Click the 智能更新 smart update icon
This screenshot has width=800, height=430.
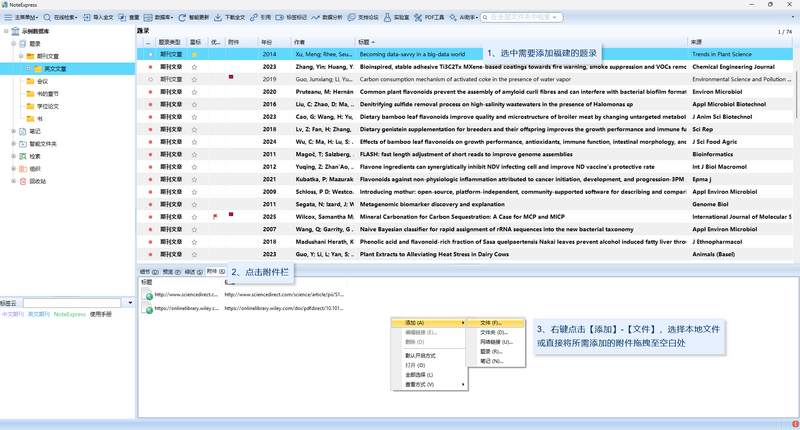coord(182,17)
